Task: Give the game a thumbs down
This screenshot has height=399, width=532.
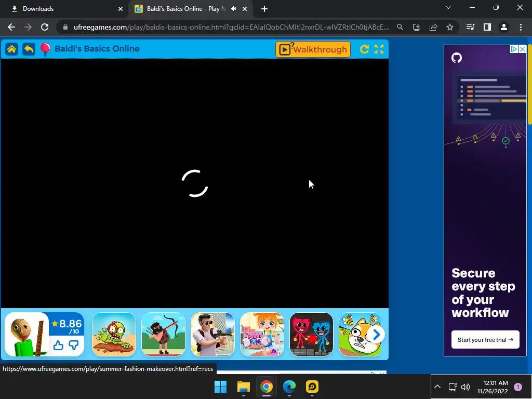Action: coord(74,345)
